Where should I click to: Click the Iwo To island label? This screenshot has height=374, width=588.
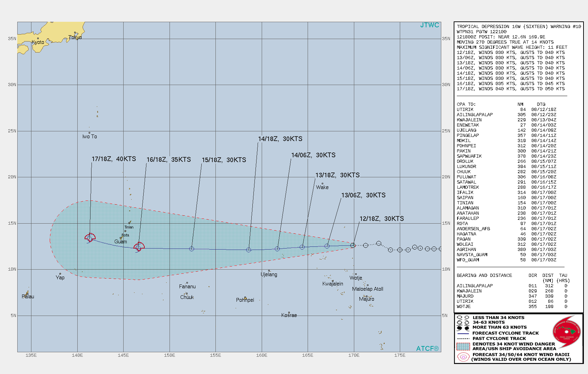click(90, 137)
